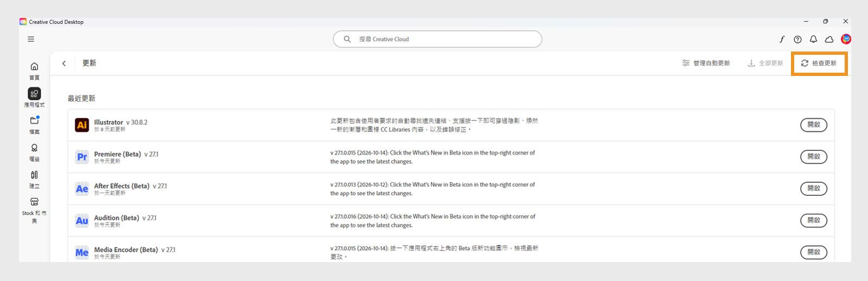868x281 pixels.
Task: Check cloud sync status icon
Action: pyautogui.click(x=829, y=39)
